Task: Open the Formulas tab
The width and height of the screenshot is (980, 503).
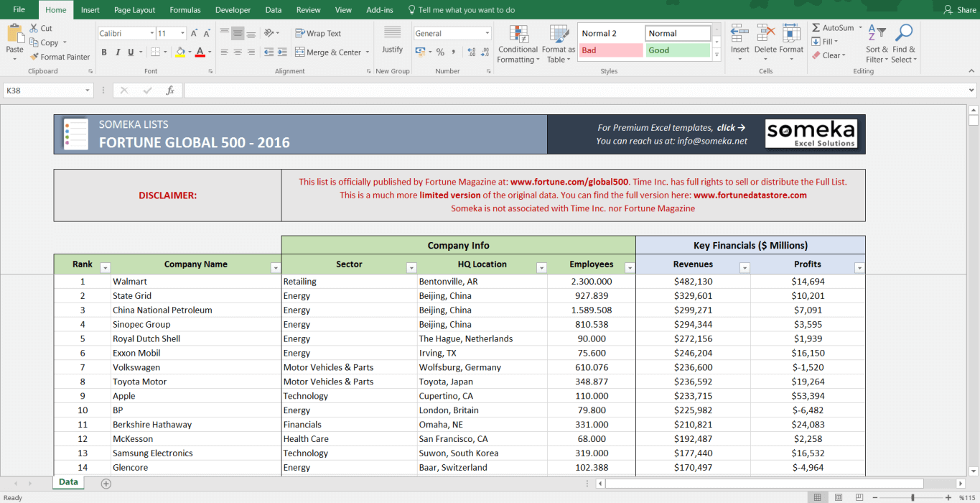Action: [185, 10]
